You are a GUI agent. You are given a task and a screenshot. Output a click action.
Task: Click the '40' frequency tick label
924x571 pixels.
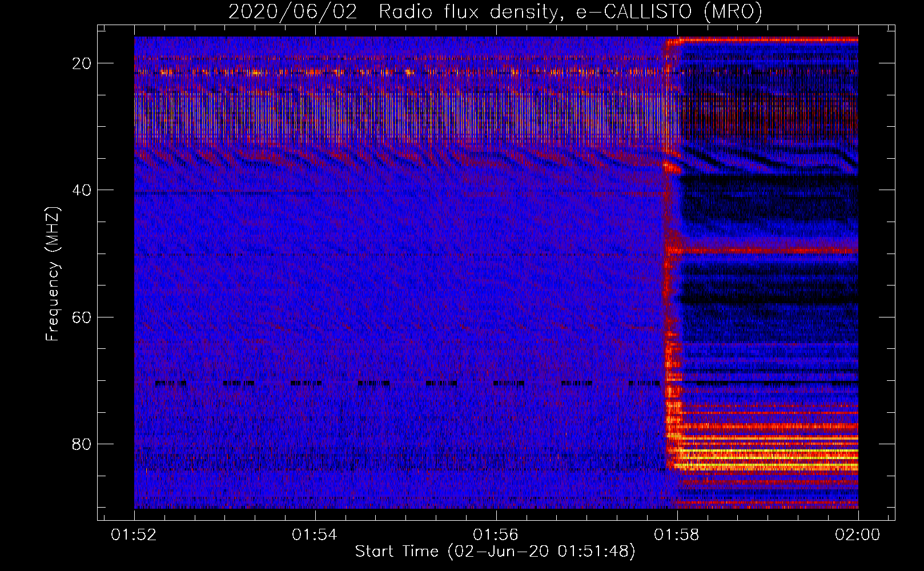click(82, 190)
